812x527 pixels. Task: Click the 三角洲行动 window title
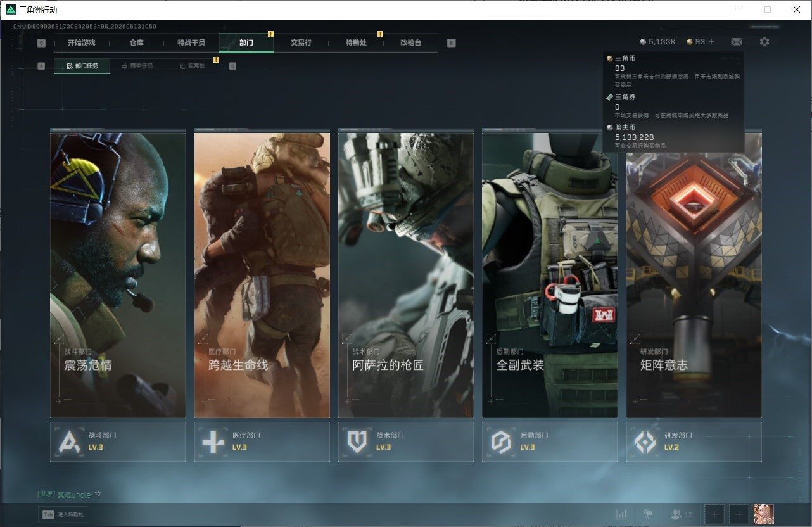click(37, 10)
